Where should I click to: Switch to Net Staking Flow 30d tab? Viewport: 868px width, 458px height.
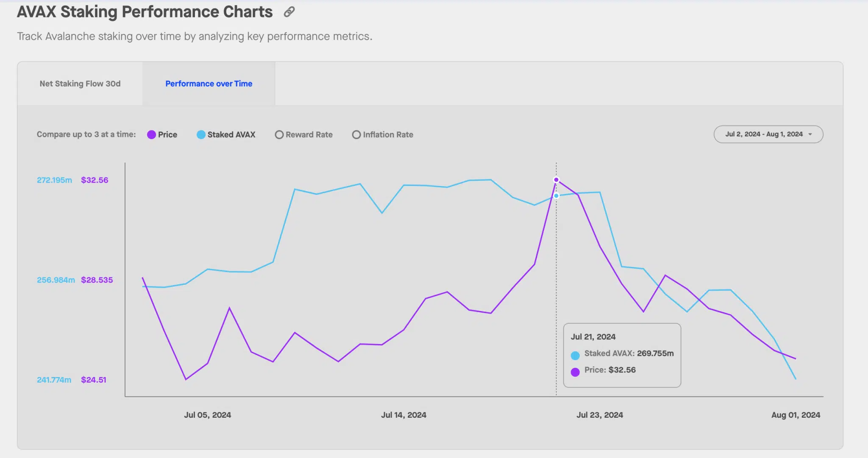click(x=80, y=84)
